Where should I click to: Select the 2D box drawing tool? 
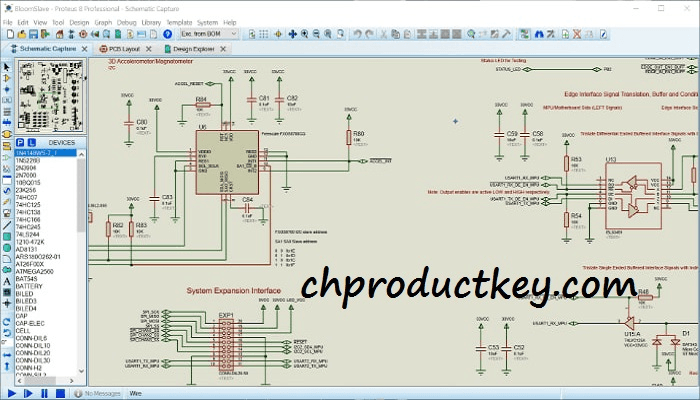coord(7,237)
